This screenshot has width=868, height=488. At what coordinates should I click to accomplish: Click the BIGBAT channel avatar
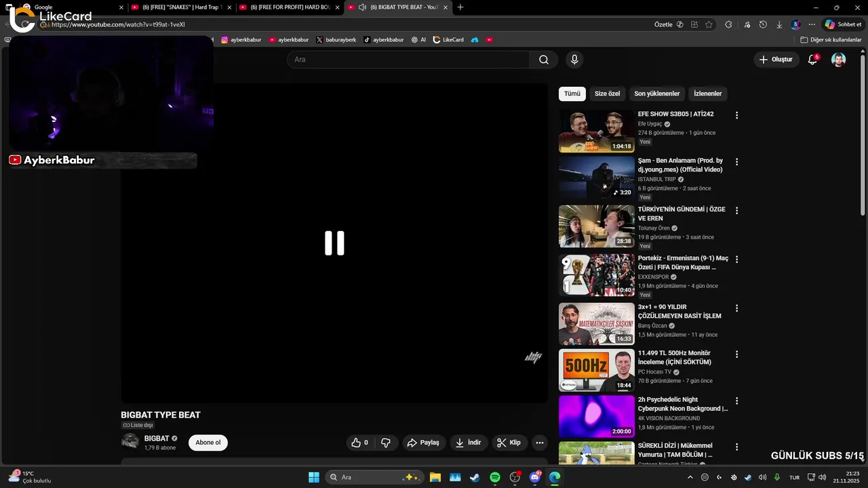(130, 442)
